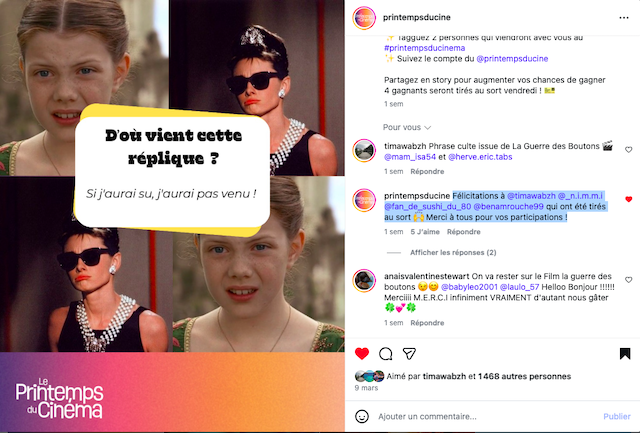Viewport: 640px width, 433px height.
Task: Toggle the saved bookmark icon
Action: [x=624, y=353]
